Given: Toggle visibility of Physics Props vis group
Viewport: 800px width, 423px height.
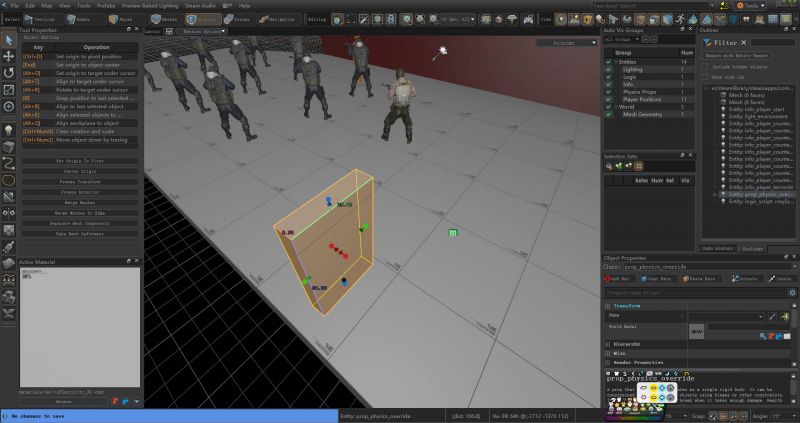Looking at the screenshot, I should pyautogui.click(x=608, y=92).
